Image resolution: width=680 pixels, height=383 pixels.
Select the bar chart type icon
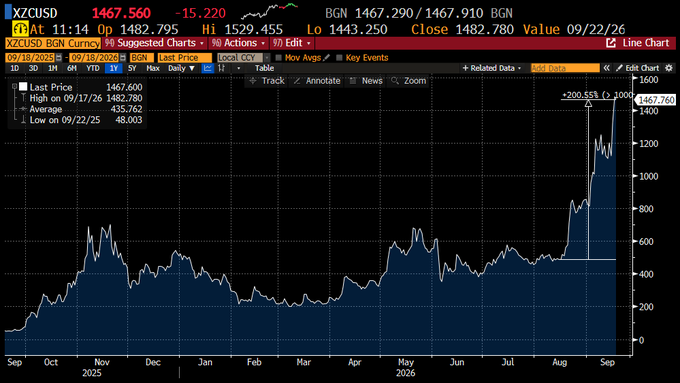tap(222, 68)
